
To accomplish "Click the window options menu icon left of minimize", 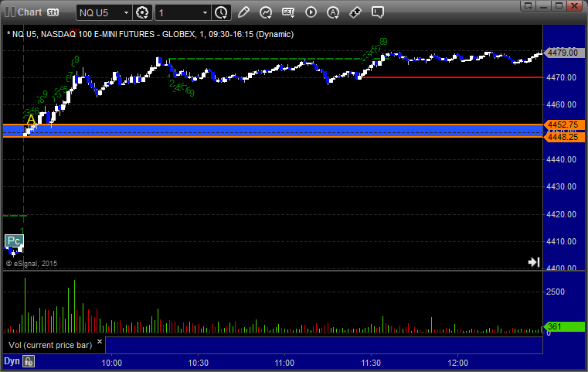I will click(529, 5).
